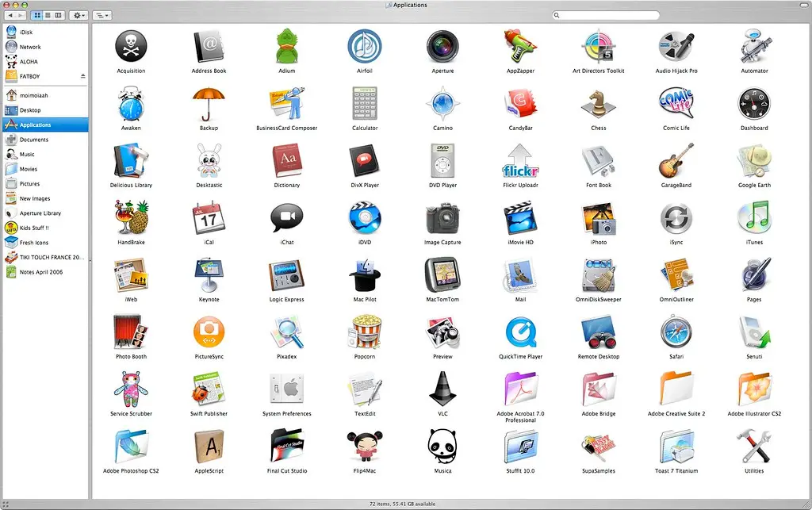This screenshot has height=510, width=812.
Task: Eject the FATBOY volume
Action: click(x=82, y=76)
